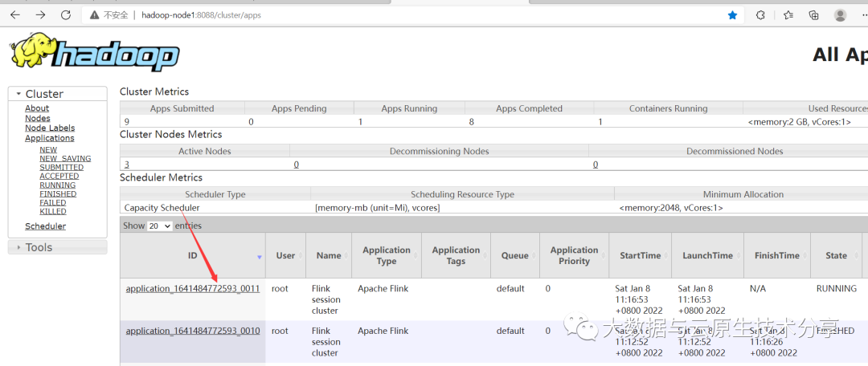Open the Show entries dropdown
The width and height of the screenshot is (868, 366).
[x=161, y=226]
